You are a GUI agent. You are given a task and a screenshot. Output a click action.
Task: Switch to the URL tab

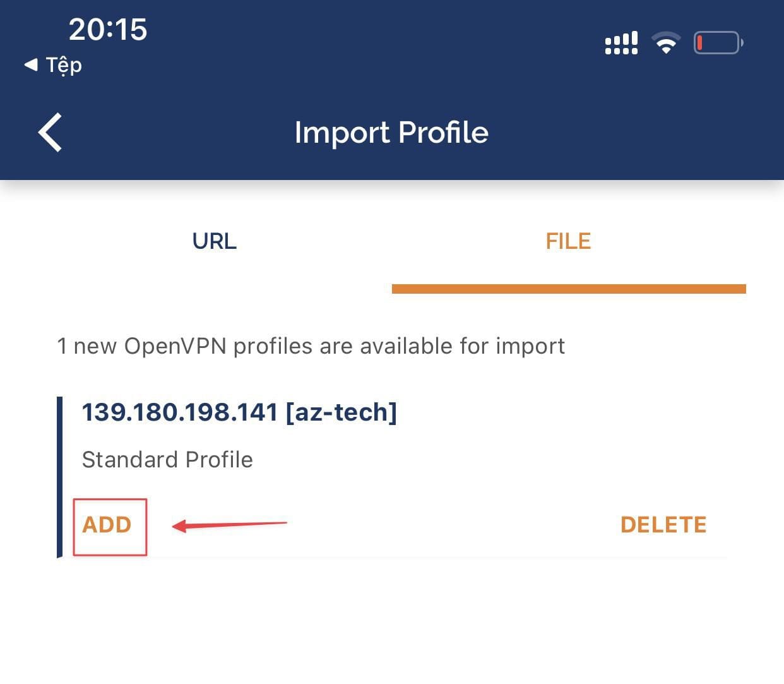(214, 241)
